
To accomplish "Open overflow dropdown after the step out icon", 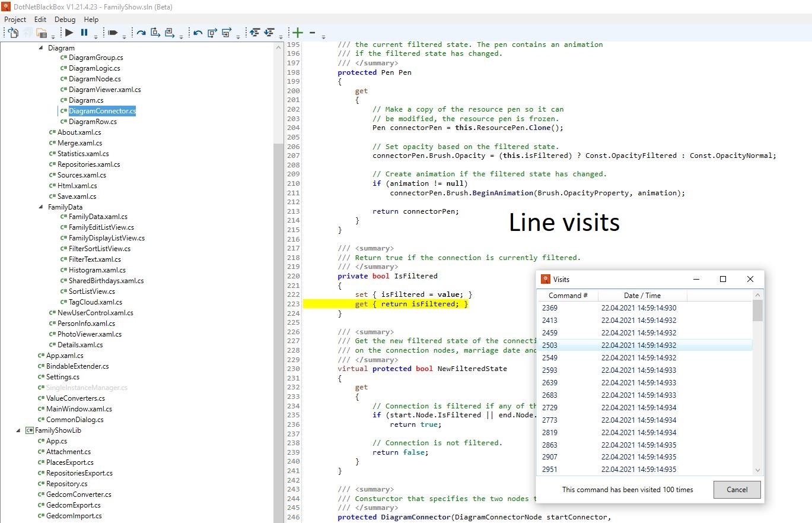I will click(x=181, y=37).
